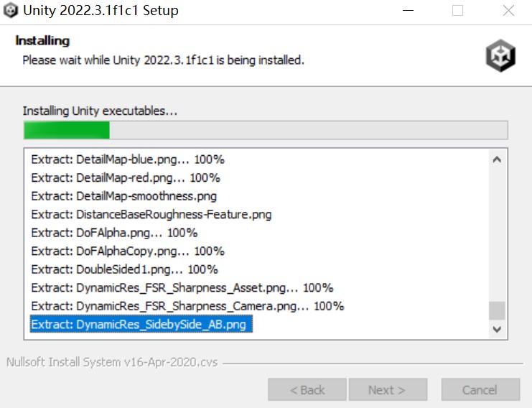Close the Unity Setup window
This screenshot has height=408, width=532.
(508, 11)
